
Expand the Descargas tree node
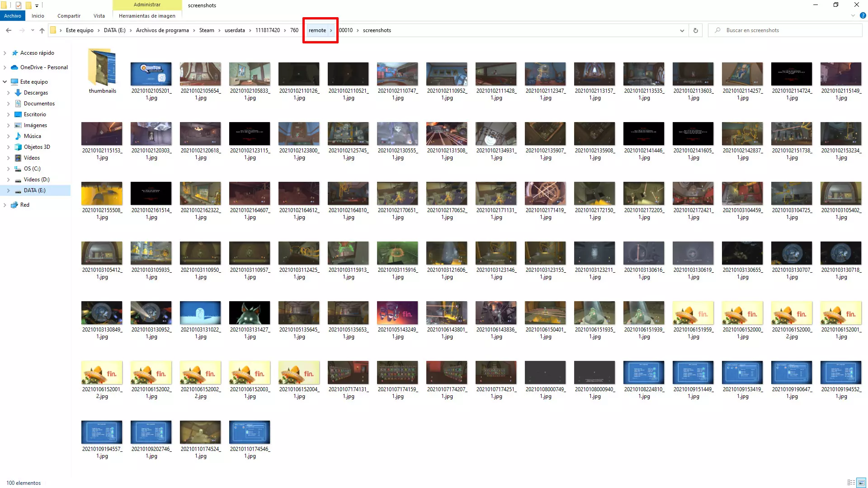(x=8, y=93)
